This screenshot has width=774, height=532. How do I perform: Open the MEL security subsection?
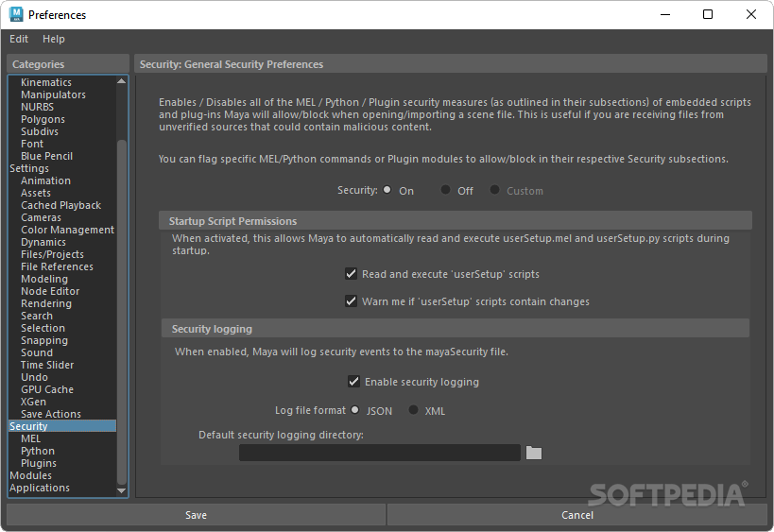click(30, 438)
